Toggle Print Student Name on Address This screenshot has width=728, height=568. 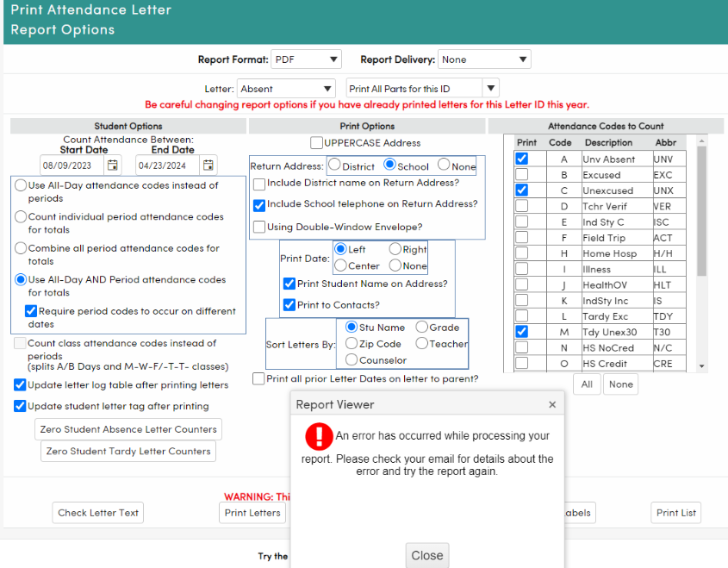tap(289, 284)
